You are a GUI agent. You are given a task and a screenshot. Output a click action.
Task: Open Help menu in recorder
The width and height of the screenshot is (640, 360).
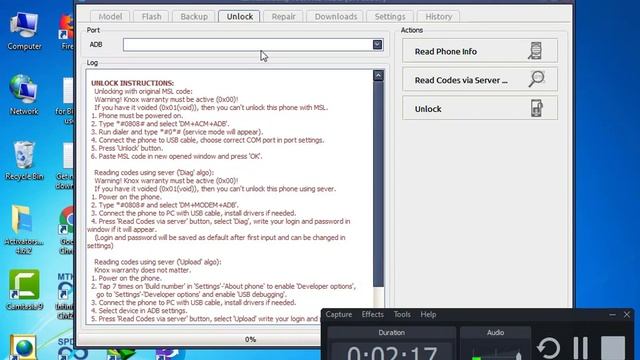coord(428,314)
